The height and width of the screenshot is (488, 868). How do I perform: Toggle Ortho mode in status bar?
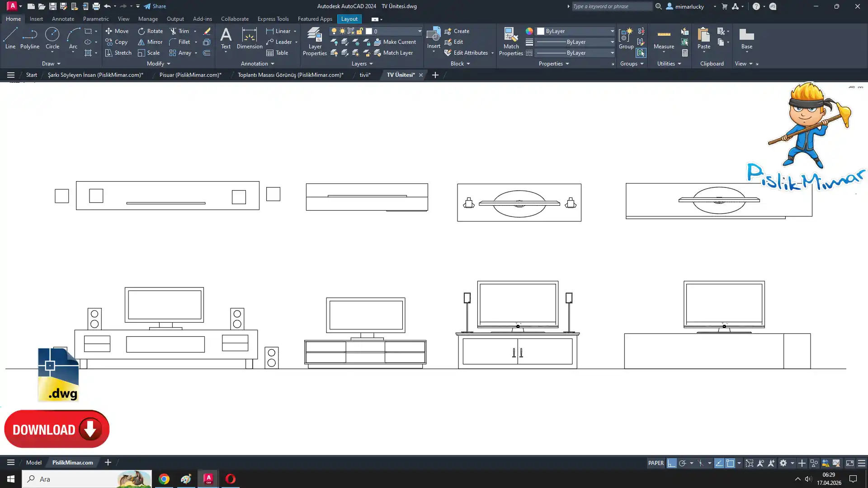(672, 463)
